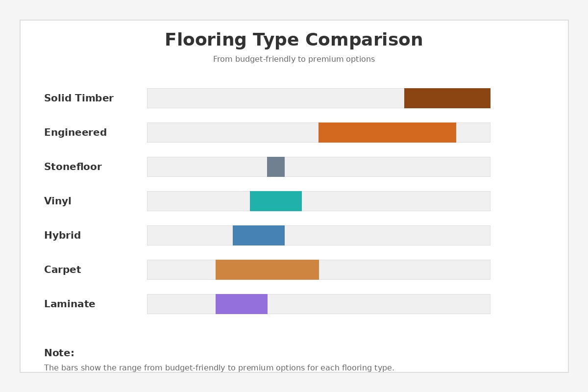Click the tan Carpet range bar
This screenshot has height=392, width=588.
(x=267, y=269)
